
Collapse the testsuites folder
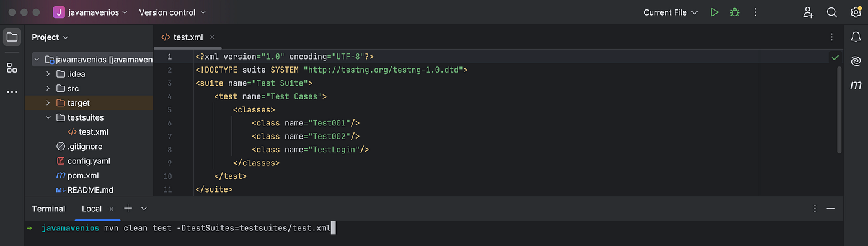[x=48, y=117]
